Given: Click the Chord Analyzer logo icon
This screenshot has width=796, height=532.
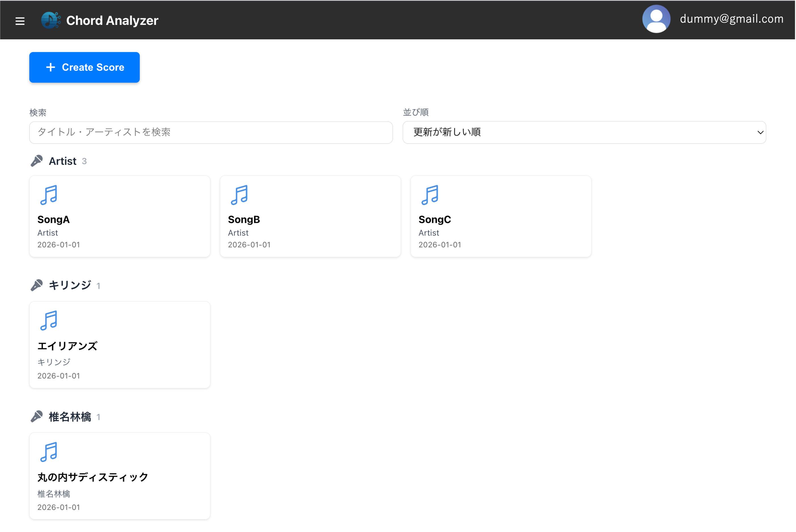Looking at the screenshot, I should (x=50, y=20).
